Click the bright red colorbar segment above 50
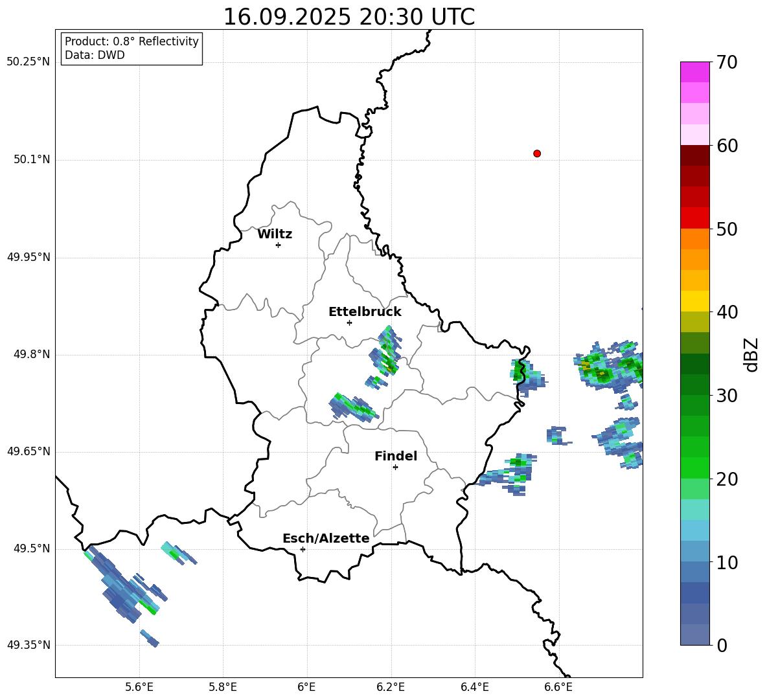 pyautogui.click(x=694, y=218)
